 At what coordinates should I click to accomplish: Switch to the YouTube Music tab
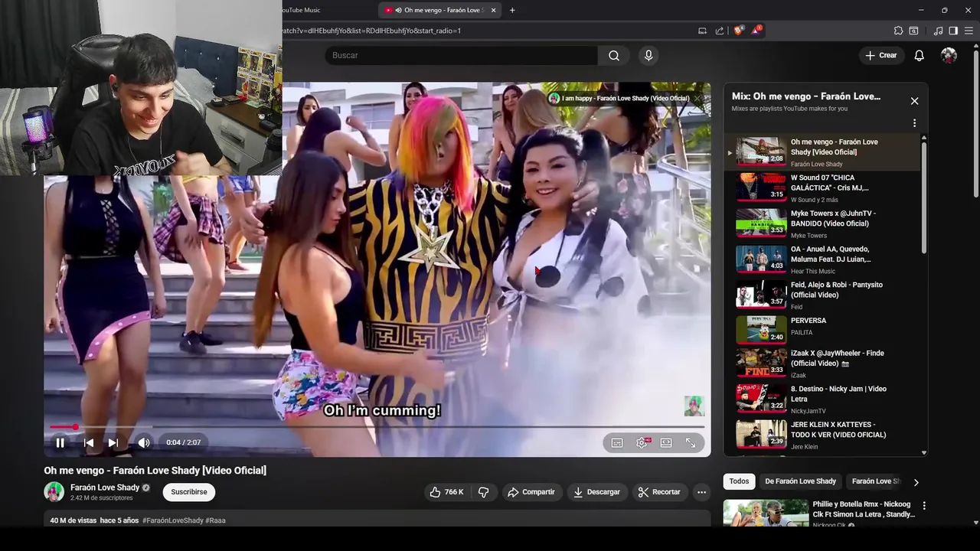[x=301, y=10]
